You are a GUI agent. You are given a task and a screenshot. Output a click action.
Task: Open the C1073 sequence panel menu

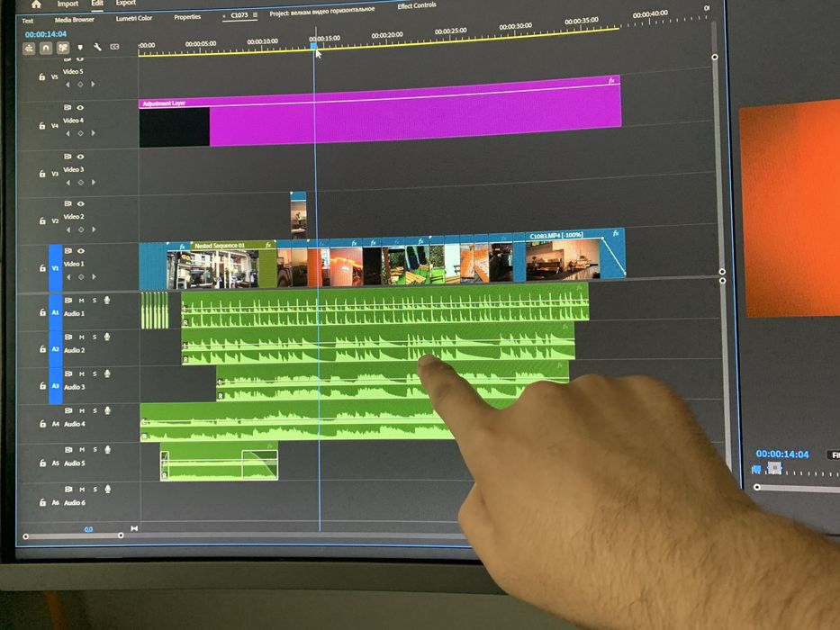pos(255,15)
